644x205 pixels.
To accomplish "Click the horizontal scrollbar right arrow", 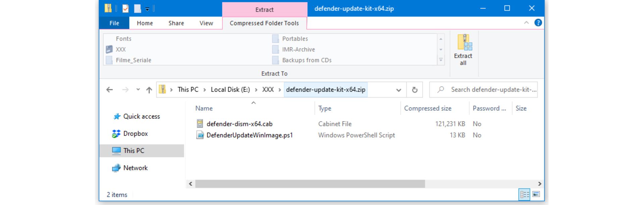I will click(x=539, y=184).
